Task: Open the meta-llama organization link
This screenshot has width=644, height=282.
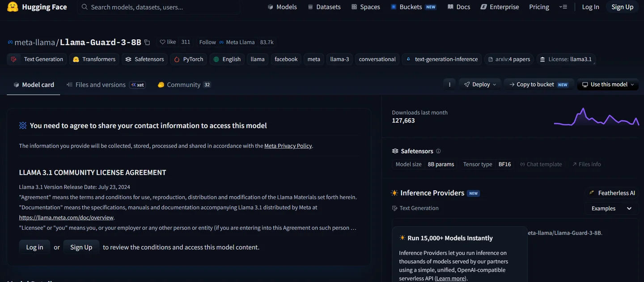Action: click(x=35, y=42)
